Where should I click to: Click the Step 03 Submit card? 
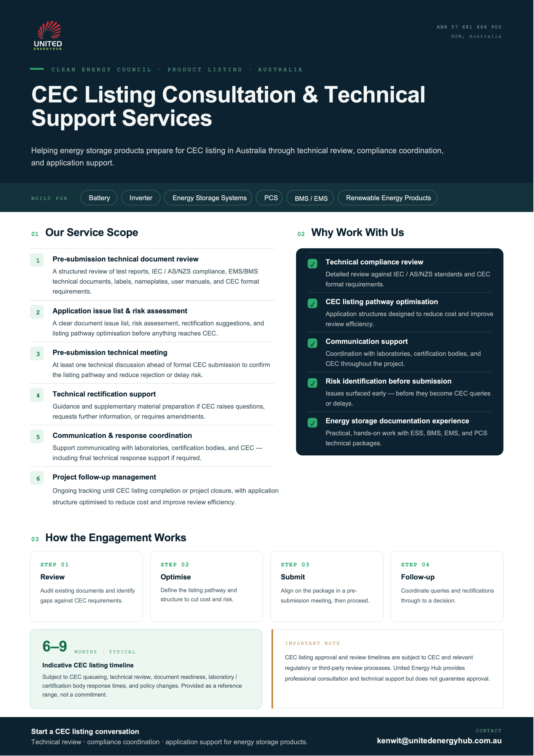pos(327,586)
